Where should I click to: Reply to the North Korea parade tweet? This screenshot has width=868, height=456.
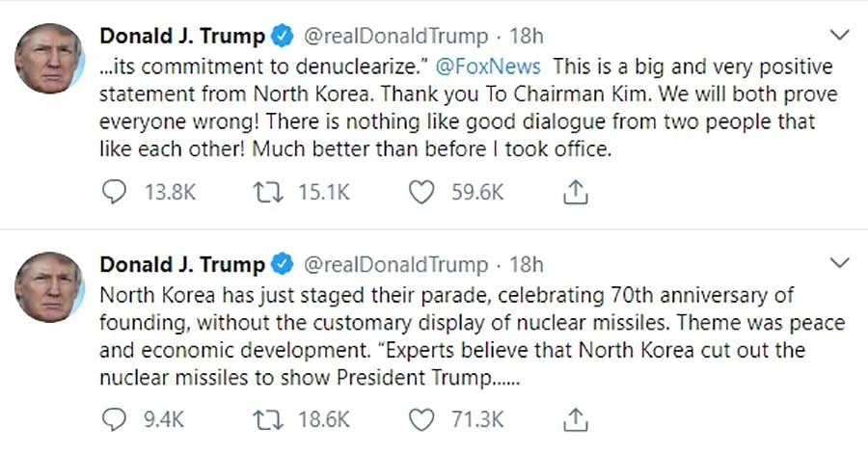(x=115, y=419)
